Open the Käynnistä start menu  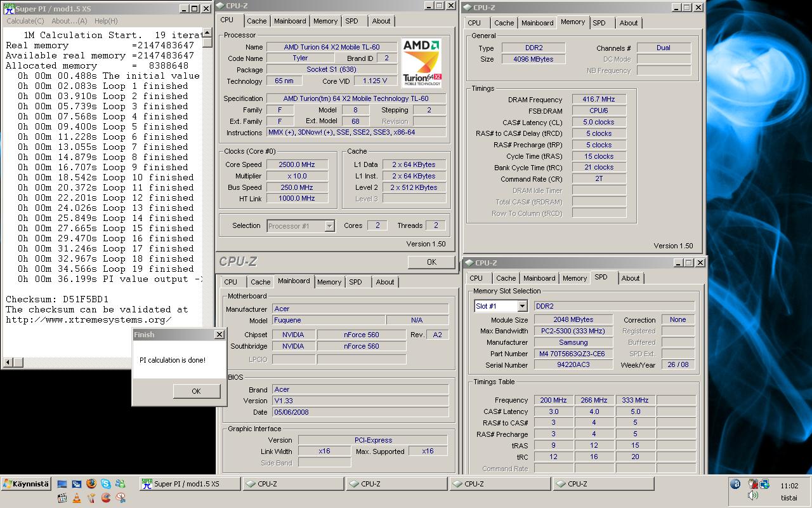tap(25, 484)
